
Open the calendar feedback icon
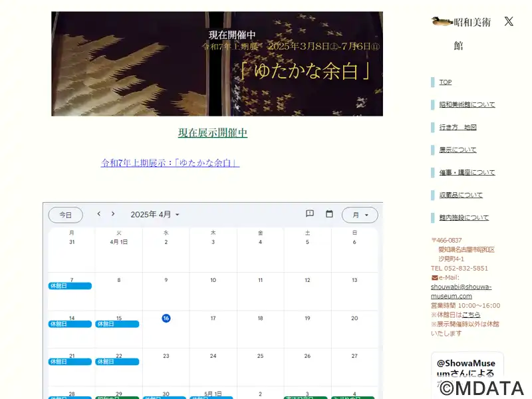tap(309, 213)
